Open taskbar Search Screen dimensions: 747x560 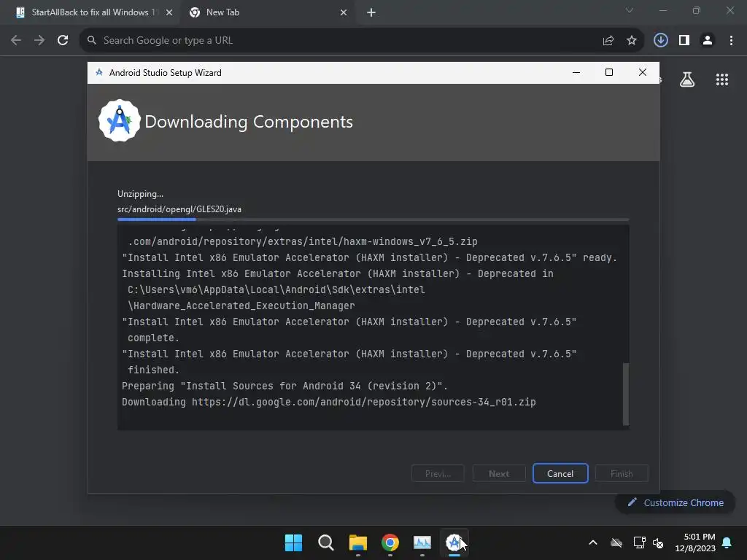pyautogui.click(x=326, y=542)
